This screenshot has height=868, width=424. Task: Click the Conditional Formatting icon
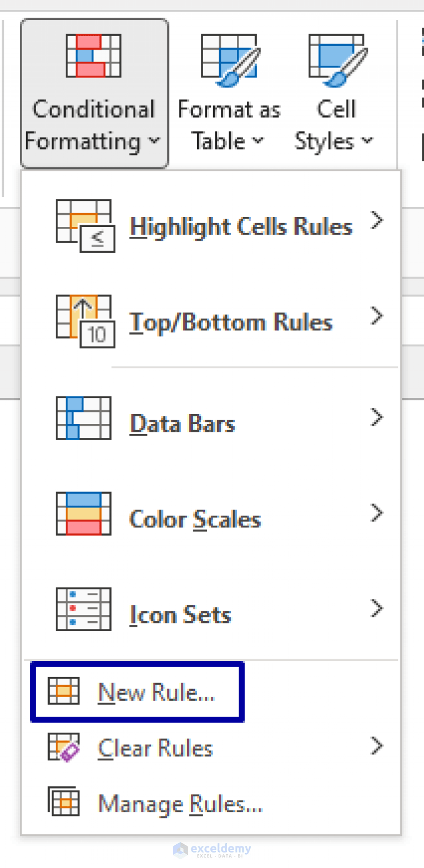93,55
